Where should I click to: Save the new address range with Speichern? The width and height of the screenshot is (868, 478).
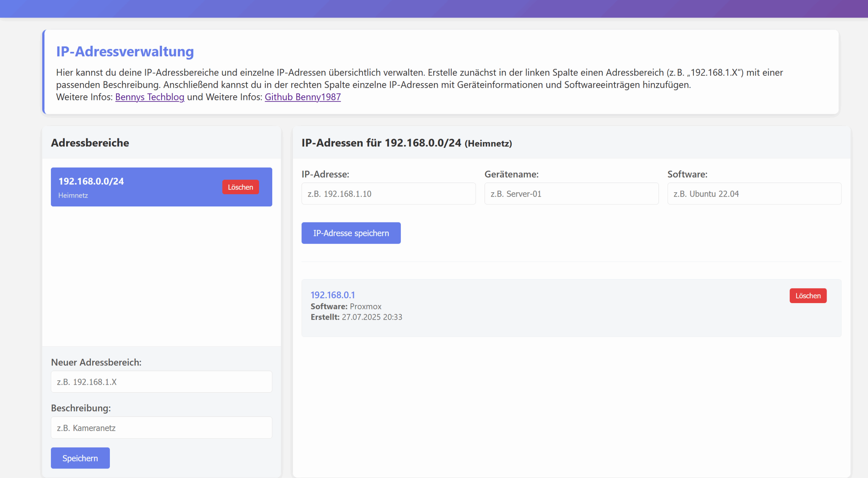click(x=80, y=458)
